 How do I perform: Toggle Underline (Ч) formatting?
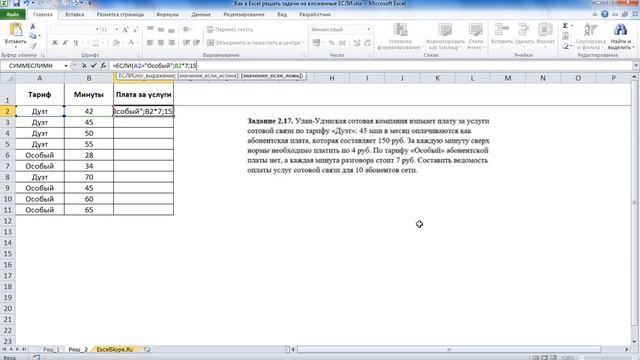76,42
